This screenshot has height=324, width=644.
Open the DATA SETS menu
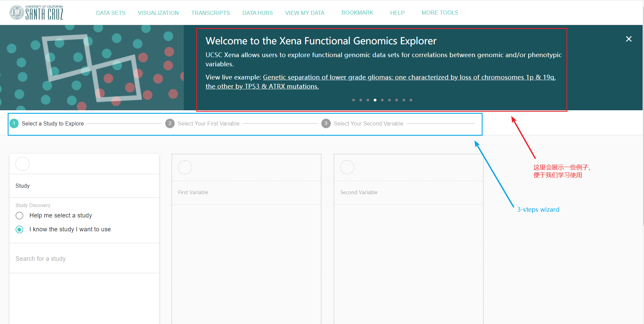(x=110, y=13)
